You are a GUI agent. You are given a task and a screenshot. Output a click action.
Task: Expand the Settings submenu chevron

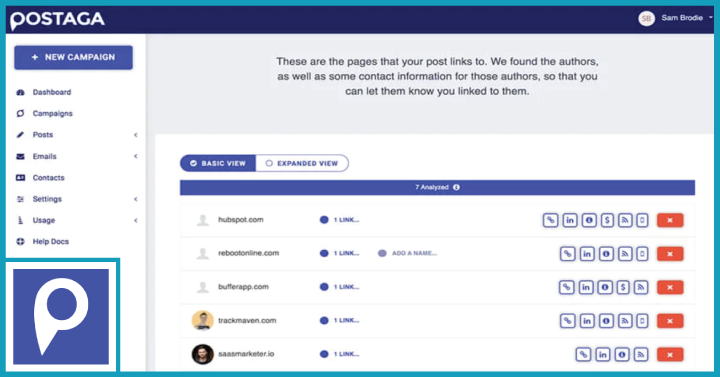[x=135, y=199]
